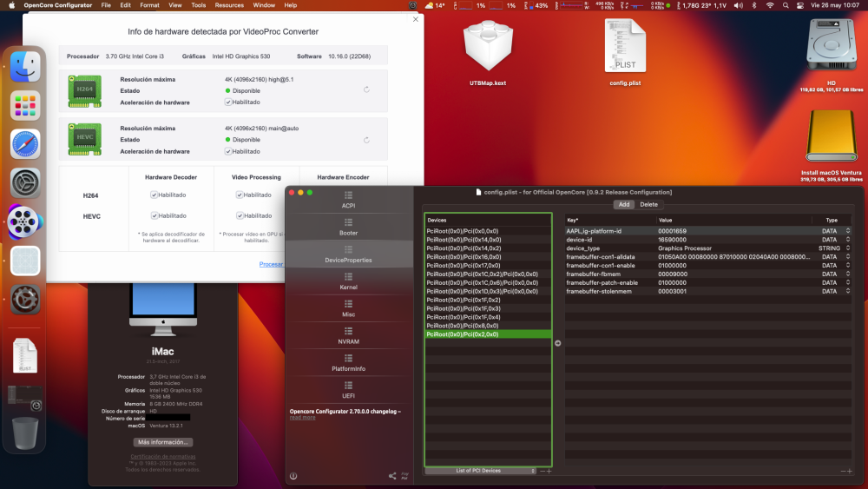Select the DeviceProperties sidebar section
Viewport: 868px width, 489px height.
pos(348,254)
